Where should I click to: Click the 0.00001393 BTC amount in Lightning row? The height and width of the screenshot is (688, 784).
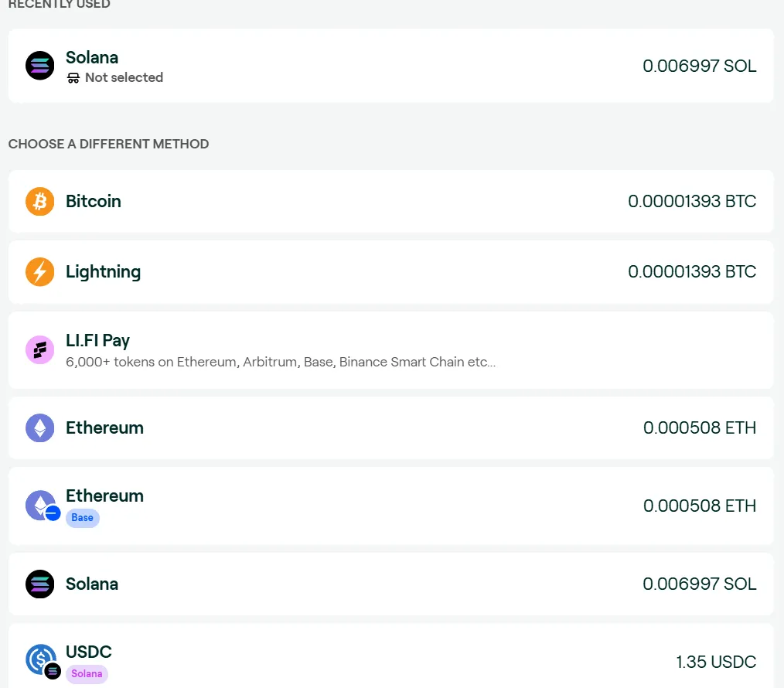692,272
